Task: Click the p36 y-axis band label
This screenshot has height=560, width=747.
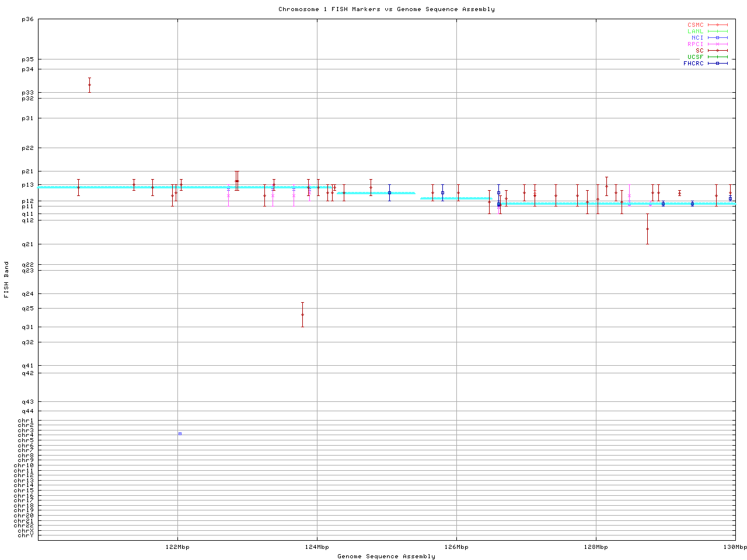Action: click(x=28, y=19)
